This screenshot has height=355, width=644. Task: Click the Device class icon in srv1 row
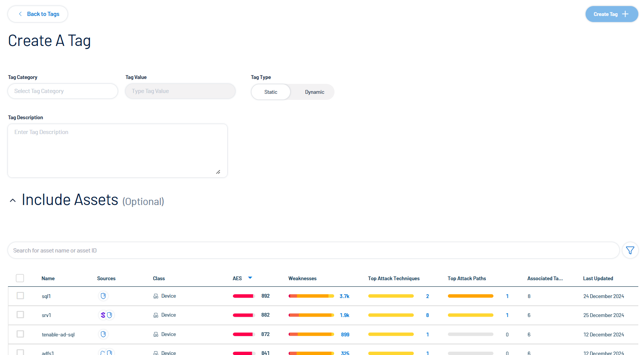(x=156, y=315)
